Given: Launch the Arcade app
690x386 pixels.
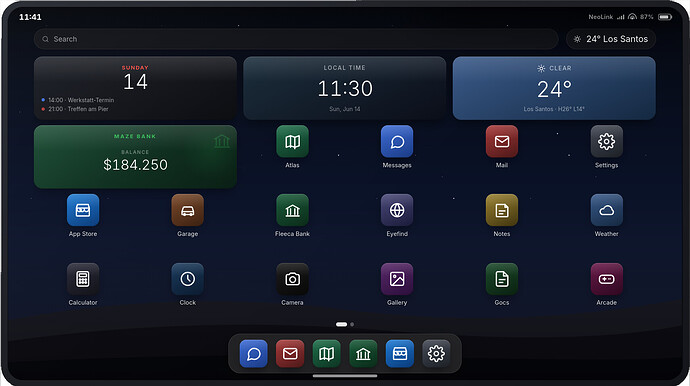Looking at the screenshot, I should tap(606, 279).
